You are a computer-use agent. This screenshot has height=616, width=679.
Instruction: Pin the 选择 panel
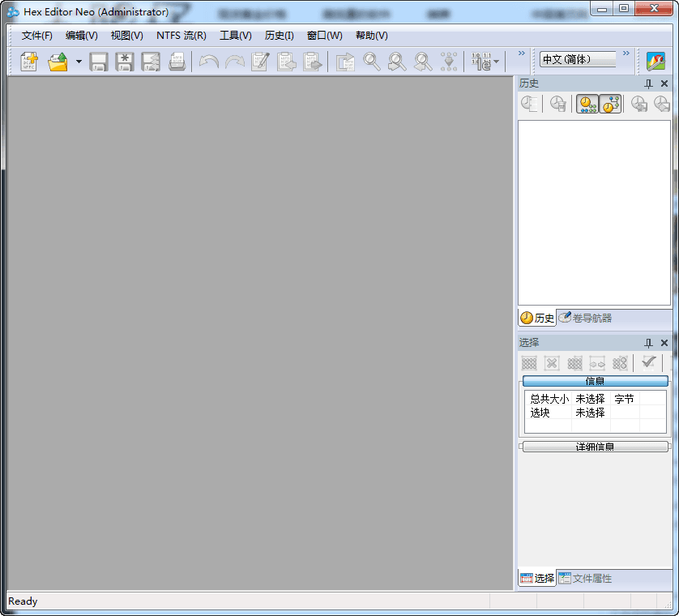tap(648, 343)
